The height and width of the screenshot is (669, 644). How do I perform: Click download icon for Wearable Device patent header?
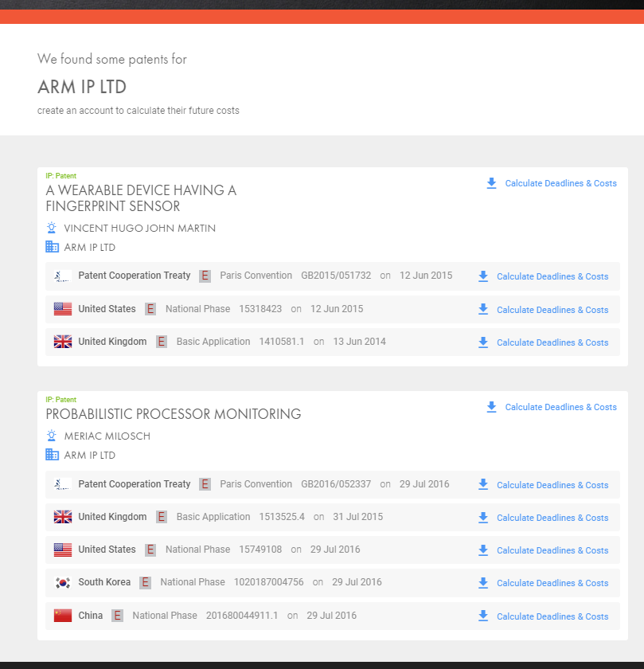(x=491, y=183)
